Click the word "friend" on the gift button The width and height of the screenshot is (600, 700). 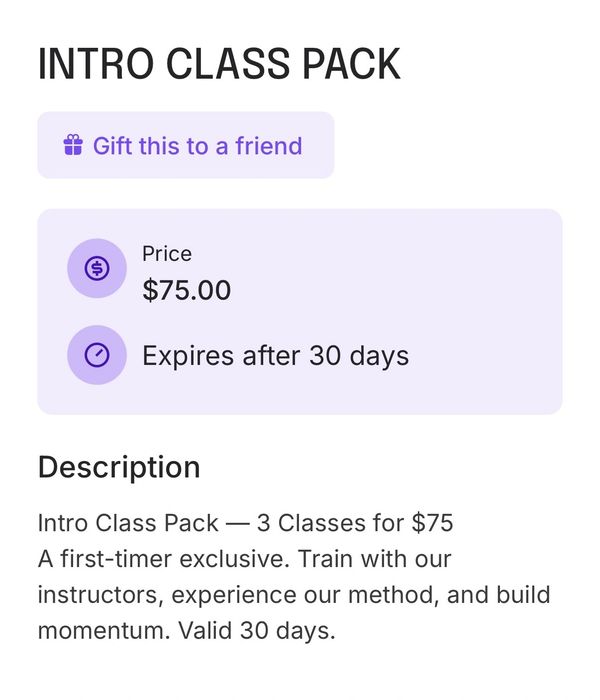click(268, 146)
